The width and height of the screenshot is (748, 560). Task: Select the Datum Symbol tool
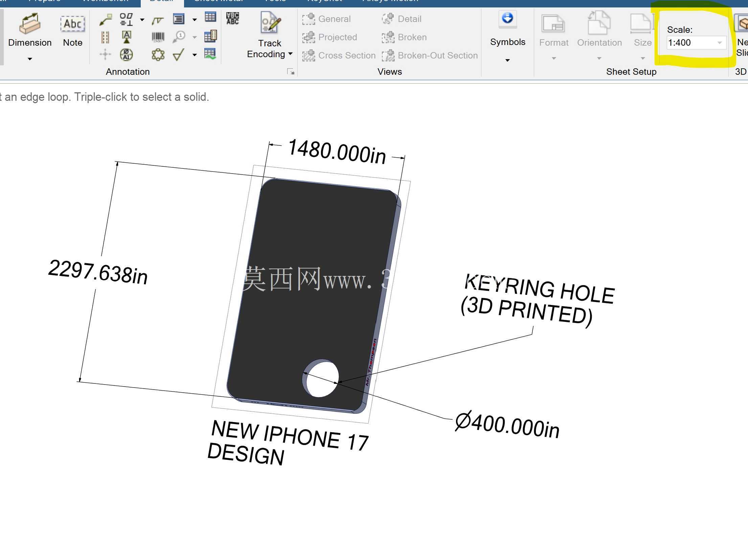click(127, 37)
